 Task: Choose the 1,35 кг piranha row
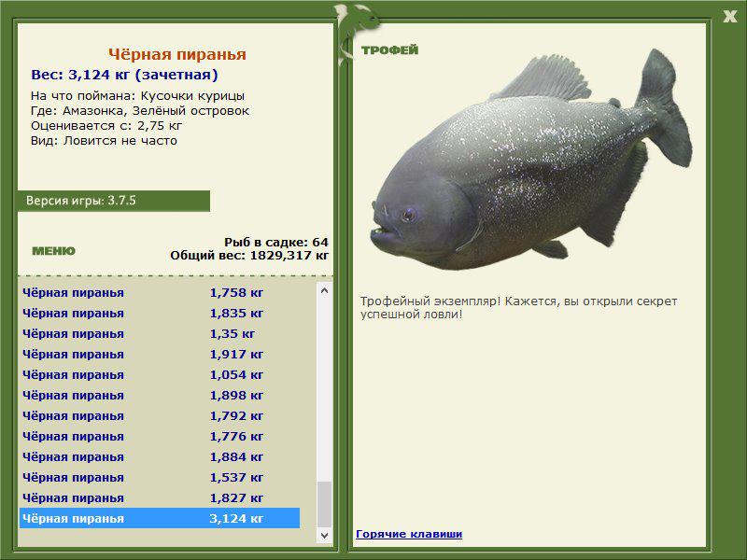159,333
